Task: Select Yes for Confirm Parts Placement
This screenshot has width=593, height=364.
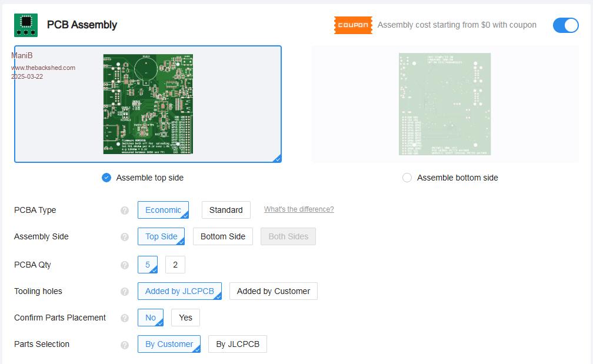Action: click(185, 318)
